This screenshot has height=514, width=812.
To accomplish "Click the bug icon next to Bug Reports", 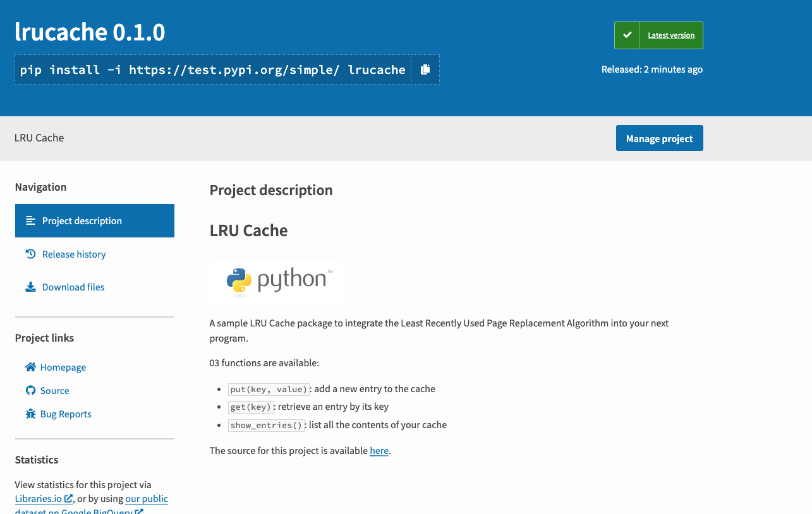I will [29, 414].
